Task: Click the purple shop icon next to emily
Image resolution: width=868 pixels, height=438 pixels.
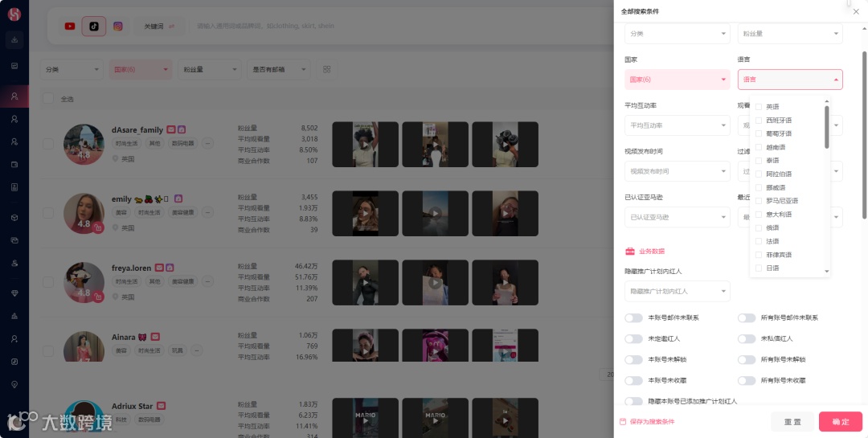Action: (x=178, y=199)
